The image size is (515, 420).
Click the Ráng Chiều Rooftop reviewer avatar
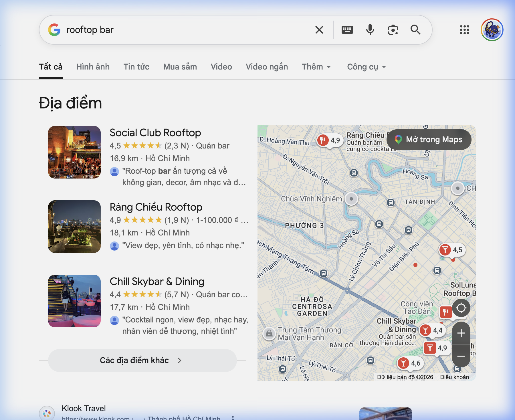[114, 246]
